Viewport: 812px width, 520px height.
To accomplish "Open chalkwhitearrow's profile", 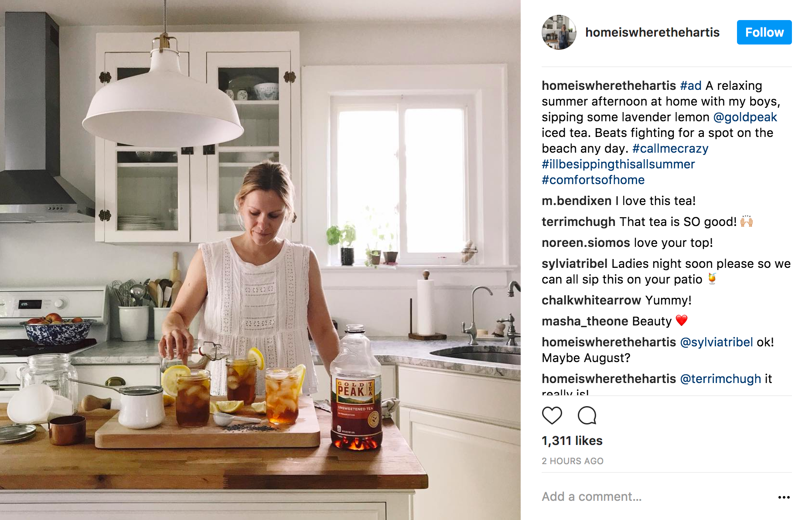I will point(591,300).
